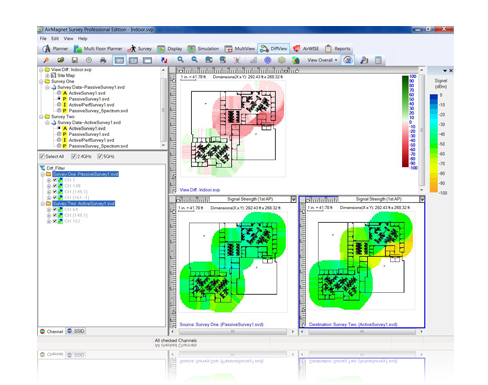Image resolution: width=488 pixels, height=385 pixels.
Task: Click the second magnifier zoom icon
Action: click(x=194, y=60)
